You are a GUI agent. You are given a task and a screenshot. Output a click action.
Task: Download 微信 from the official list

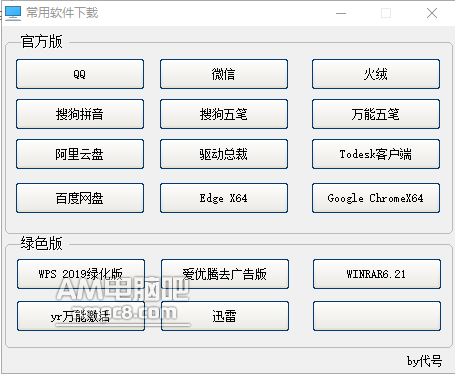(224, 74)
